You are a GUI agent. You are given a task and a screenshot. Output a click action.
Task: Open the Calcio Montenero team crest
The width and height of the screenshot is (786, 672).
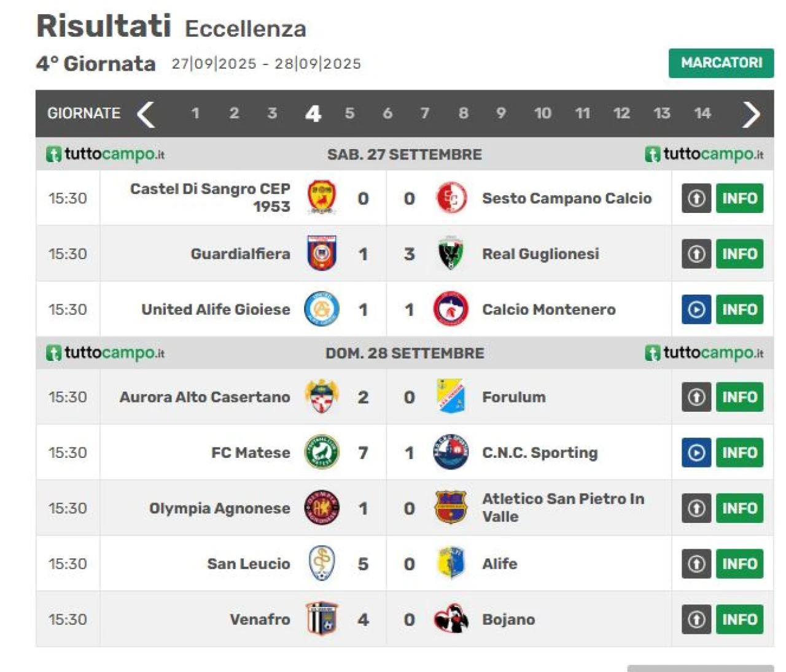tap(451, 309)
